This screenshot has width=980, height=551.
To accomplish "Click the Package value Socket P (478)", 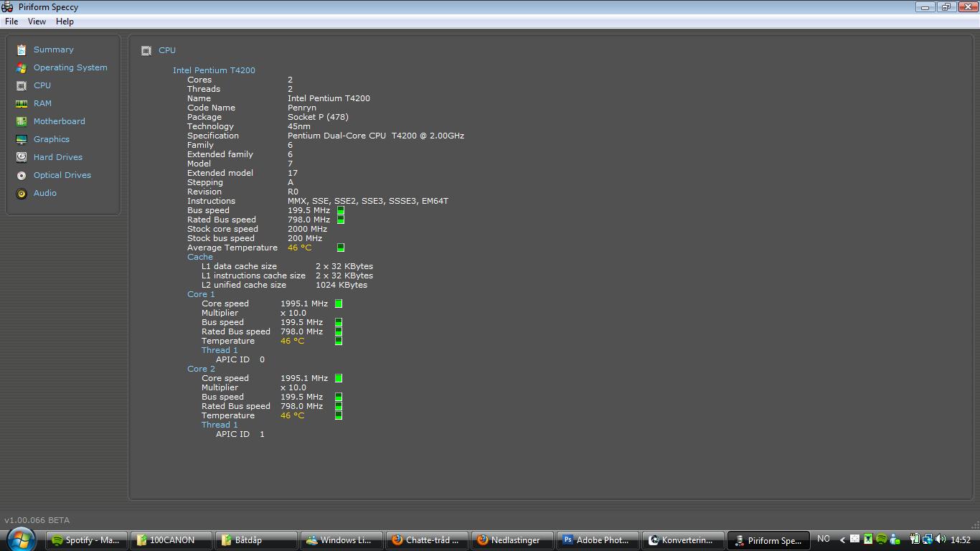I will [318, 117].
